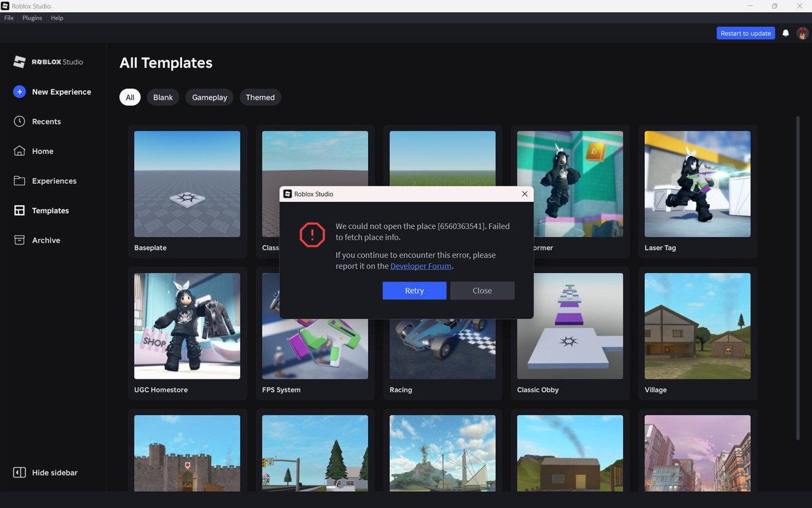Select the Village template thumbnail
This screenshot has height=508, width=812.
pos(698,326)
